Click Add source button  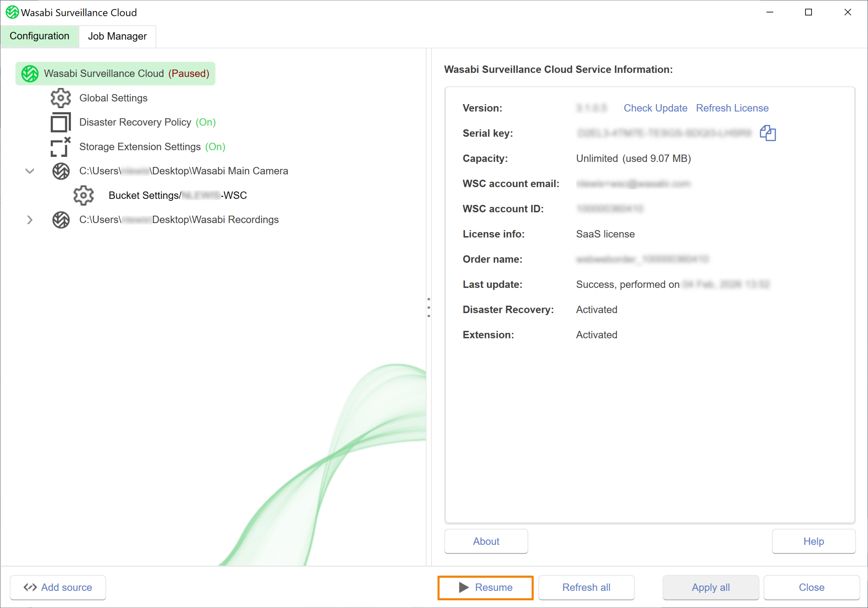[x=58, y=588]
